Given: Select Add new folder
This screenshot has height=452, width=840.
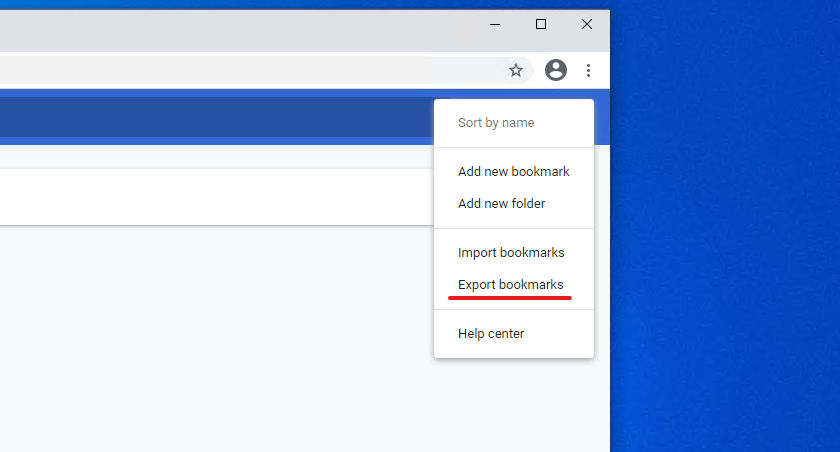Looking at the screenshot, I should pos(514,204).
